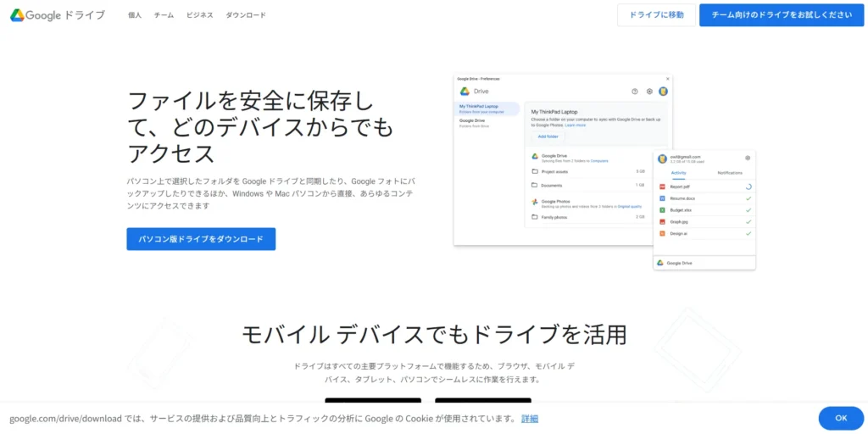The height and width of the screenshot is (434, 868).
Task: Open the チーム navigation menu item
Action: (164, 15)
